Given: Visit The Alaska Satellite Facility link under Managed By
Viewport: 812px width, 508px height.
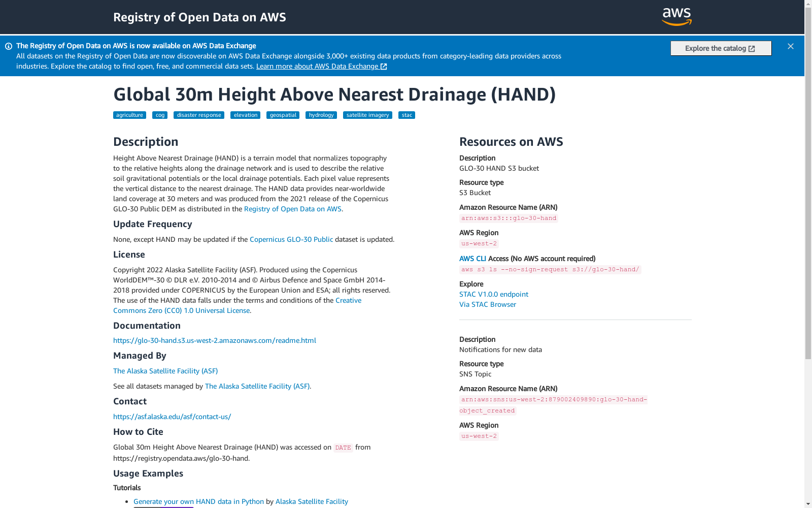Looking at the screenshot, I should [x=165, y=371].
